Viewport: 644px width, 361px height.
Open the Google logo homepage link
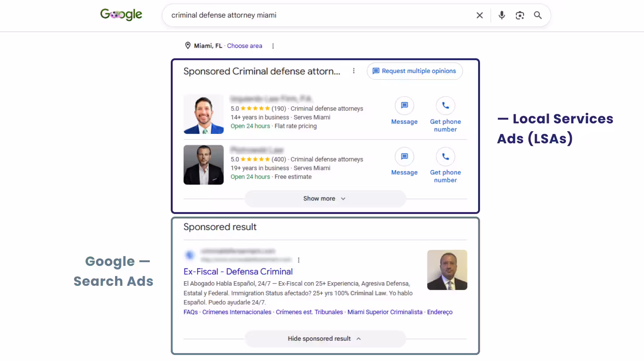pyautogui.click(x=121, y=15)
